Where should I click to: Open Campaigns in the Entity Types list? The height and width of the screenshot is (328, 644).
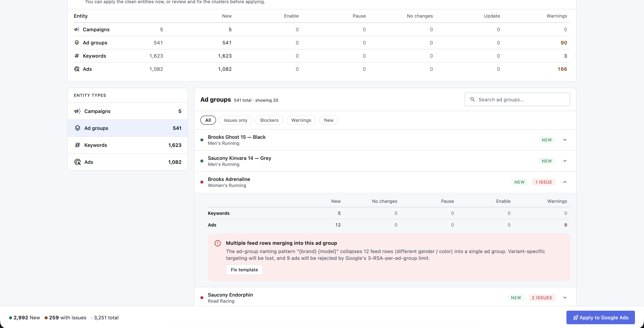coord(127,111)
